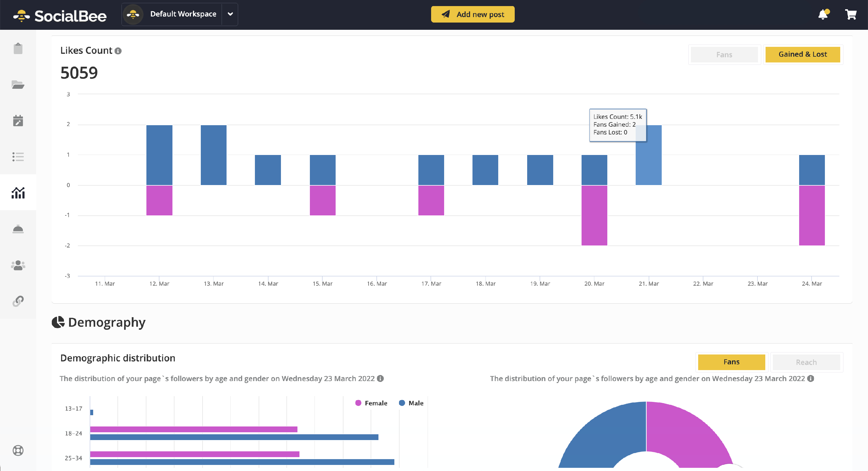The height and width of the screenshot is (471, 868).
Task: Open the folder sidebar icon
Action: [18, 84]
